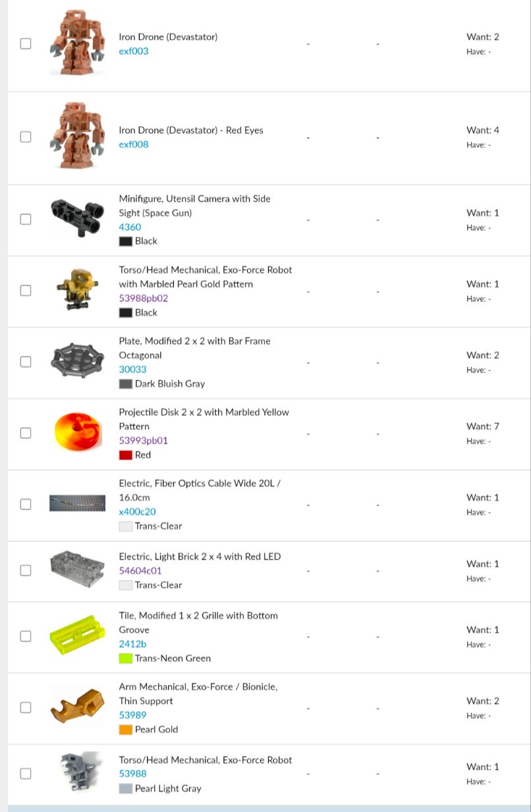Tick checkbox next to Red Eyes Iron Drone
The width and height of the screenshot is (531, 812).
click(x=25, y=137)
